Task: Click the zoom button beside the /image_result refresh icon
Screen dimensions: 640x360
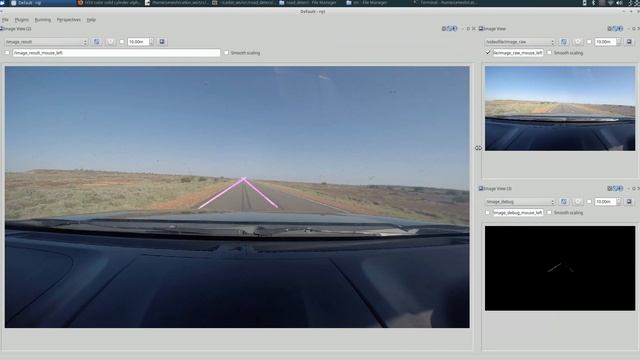Action: [x=111, y=42]
